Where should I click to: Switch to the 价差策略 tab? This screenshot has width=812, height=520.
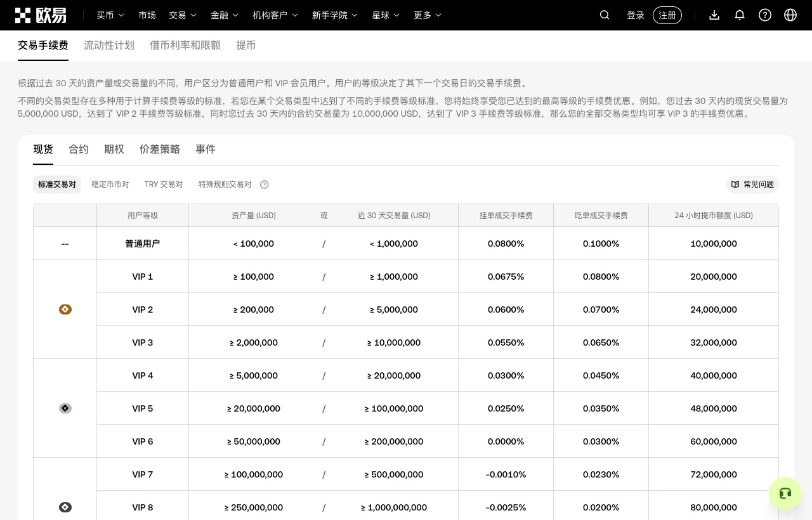160,149
